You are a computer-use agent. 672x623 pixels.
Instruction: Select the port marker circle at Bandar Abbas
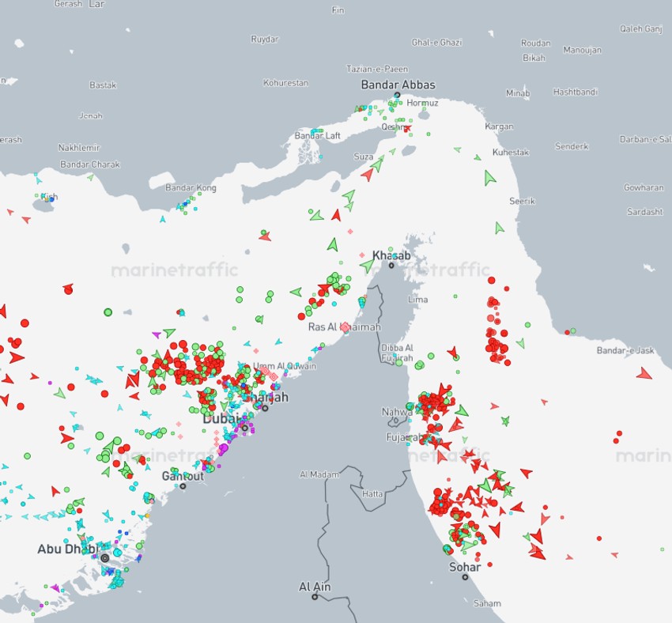(397, 95)
